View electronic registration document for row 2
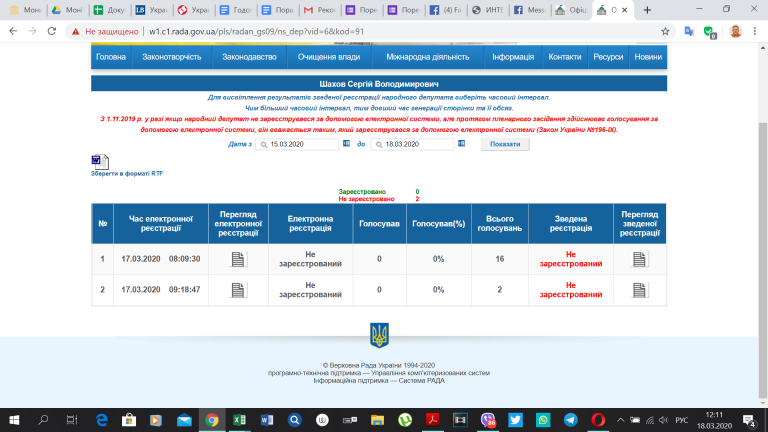The image size is (768, 432). point(238,289)
